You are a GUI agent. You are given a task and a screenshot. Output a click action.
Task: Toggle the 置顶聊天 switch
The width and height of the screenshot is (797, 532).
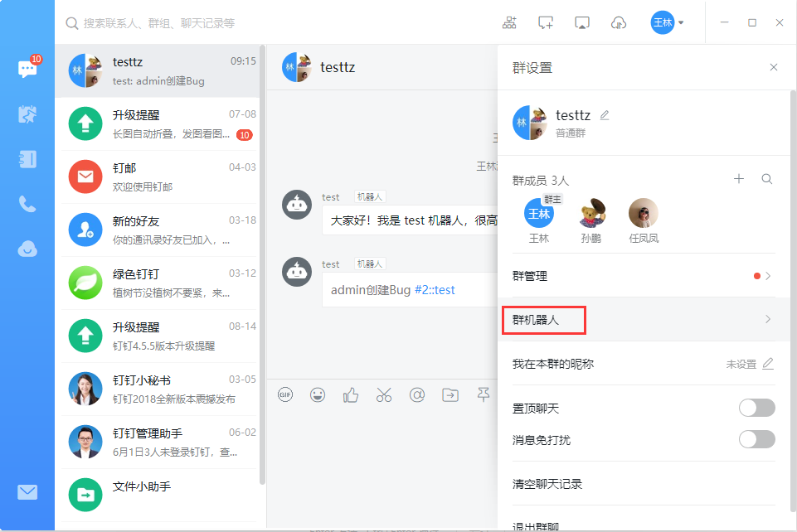(757, 408)
